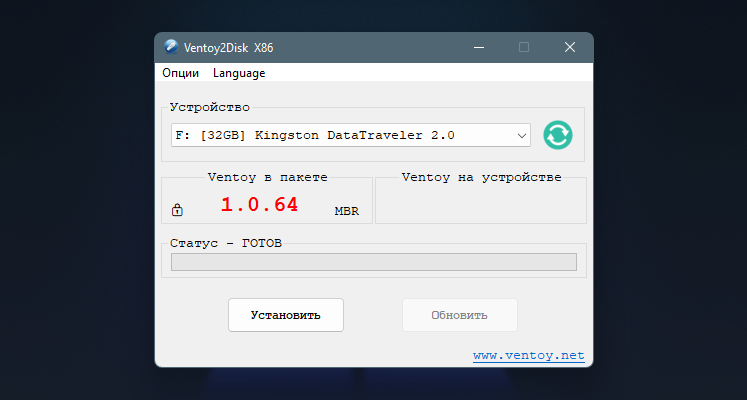Expand the Устройство device dropdown arrow

(522, 136)
